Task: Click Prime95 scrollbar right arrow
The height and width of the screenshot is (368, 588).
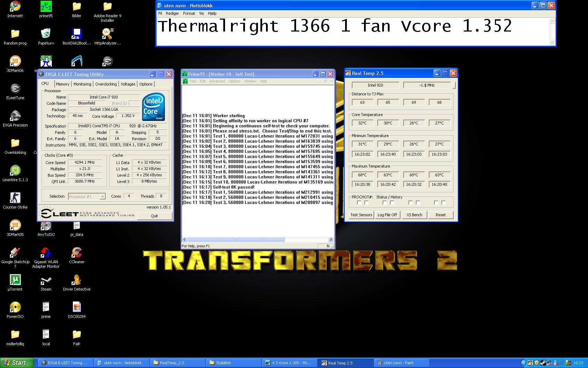Action: click(x=331, y=240)
